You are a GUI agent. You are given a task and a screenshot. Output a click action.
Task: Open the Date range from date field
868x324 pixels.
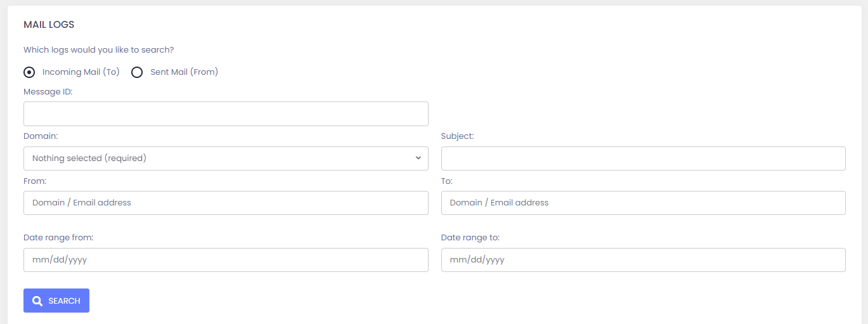pos(226,260)
